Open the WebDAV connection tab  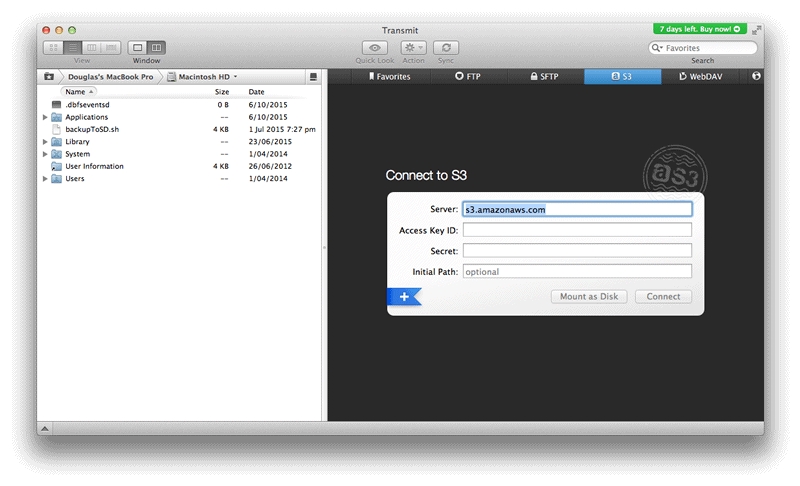[700, 76]
